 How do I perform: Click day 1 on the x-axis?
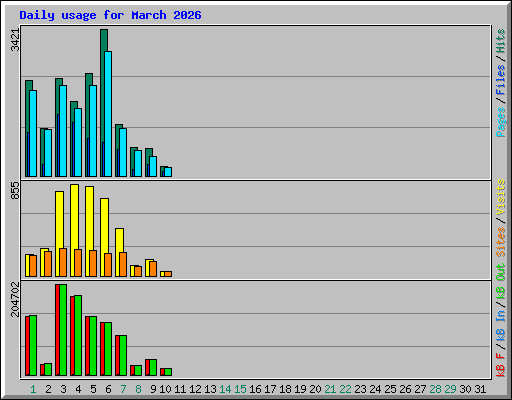pyautogui.click(x=33, y=389)
